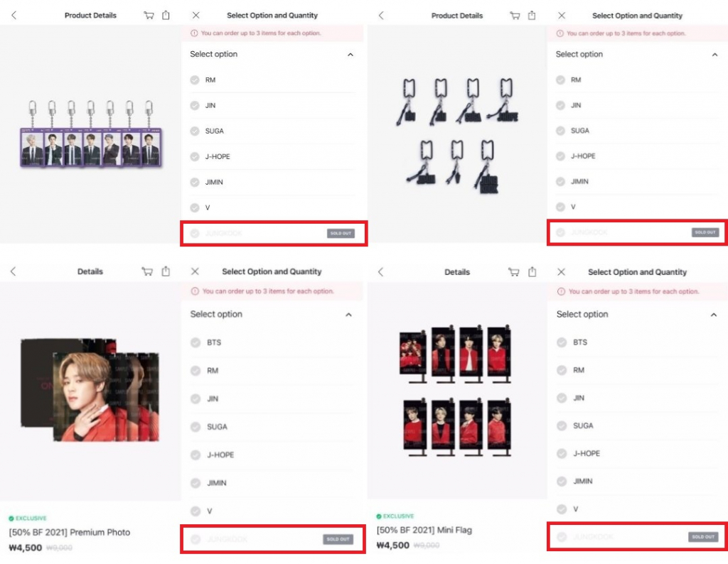Image resolution: width=728 pixels, height=564 pixels.
Task: Tap the share icon above the black name keyrings image
Action: (x=532, y=16)
